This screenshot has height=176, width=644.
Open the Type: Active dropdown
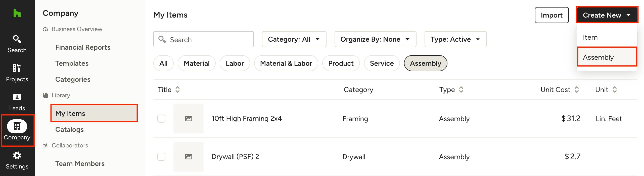click(x=455, y=39)
